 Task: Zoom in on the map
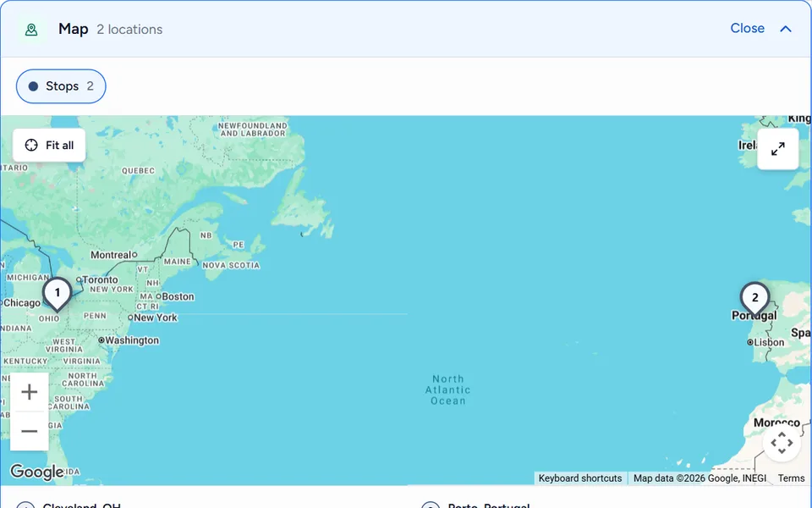[x=30, y=392]
